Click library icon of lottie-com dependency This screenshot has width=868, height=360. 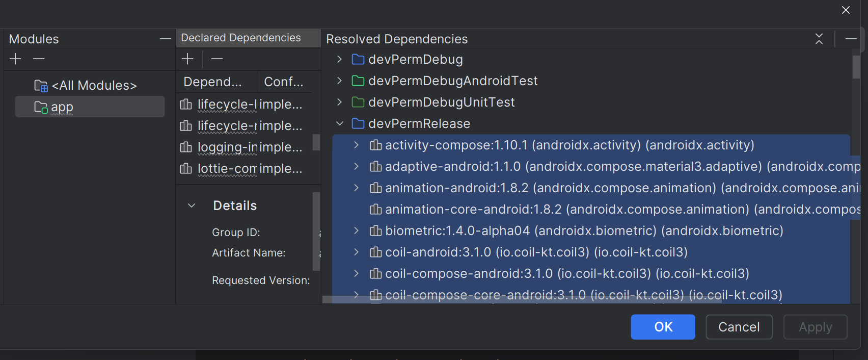click(x=186, y=169)
